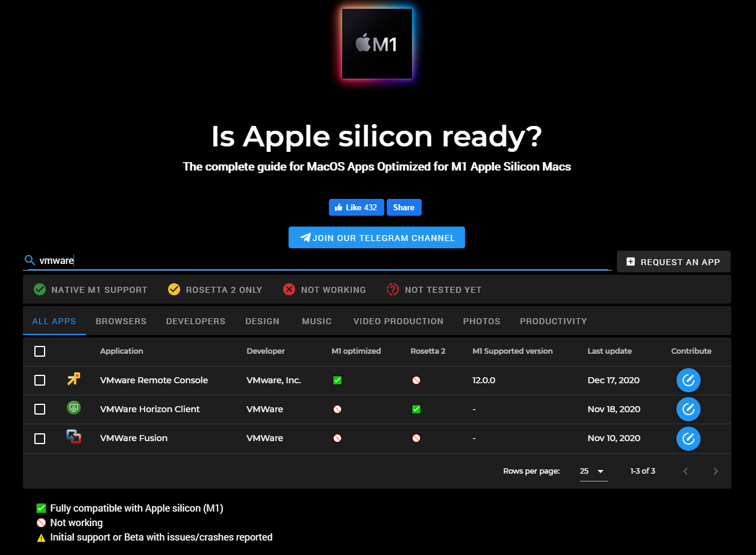Click the Nov 18, 2020 date cell
This screenshot has height=555, width=756.
click(614, 409)
